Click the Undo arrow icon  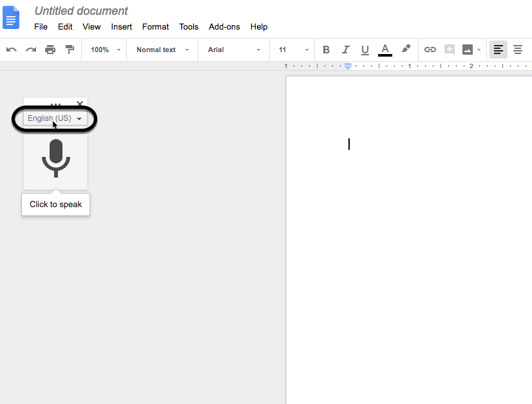click(11, 50)
